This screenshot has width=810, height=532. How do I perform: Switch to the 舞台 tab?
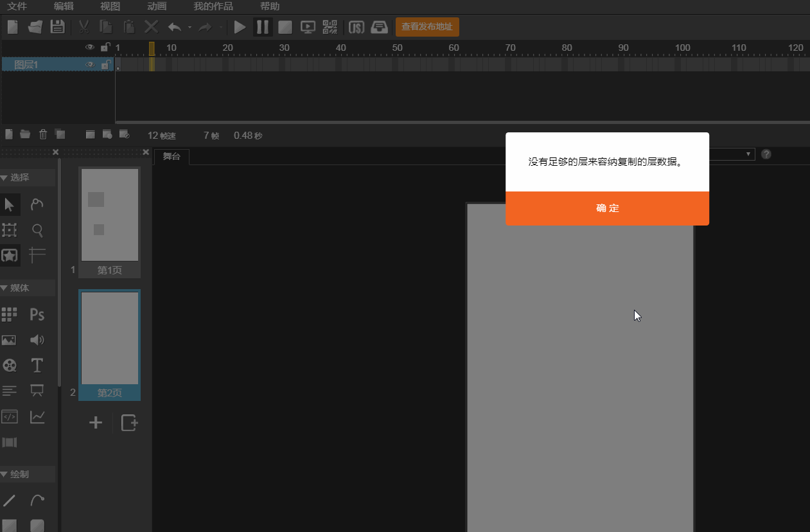pyautogui.click(x=172, y=157)
